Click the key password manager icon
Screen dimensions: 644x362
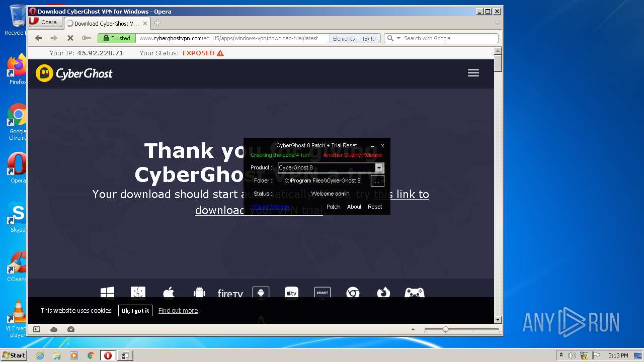pos(86,38)
